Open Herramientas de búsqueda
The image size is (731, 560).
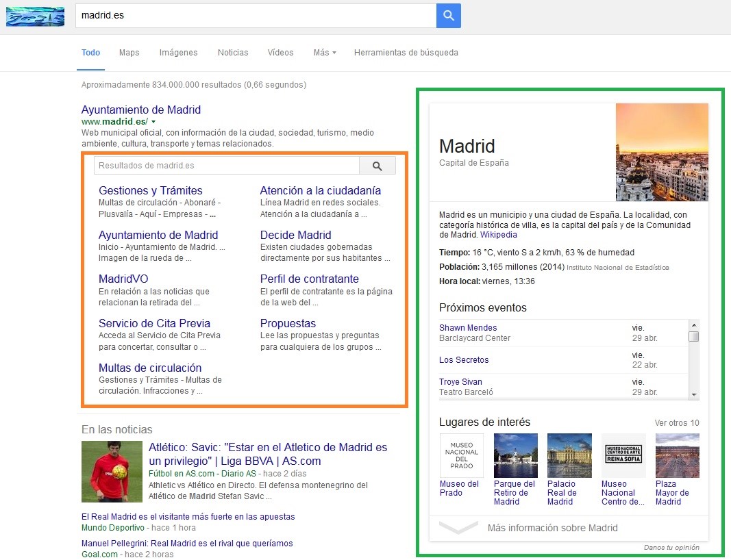tap(406, 53)
